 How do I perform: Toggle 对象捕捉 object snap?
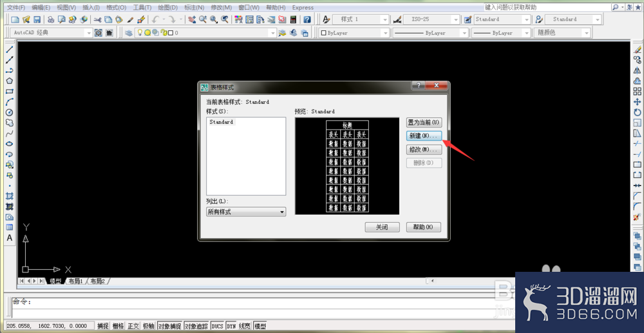[169, 326]
